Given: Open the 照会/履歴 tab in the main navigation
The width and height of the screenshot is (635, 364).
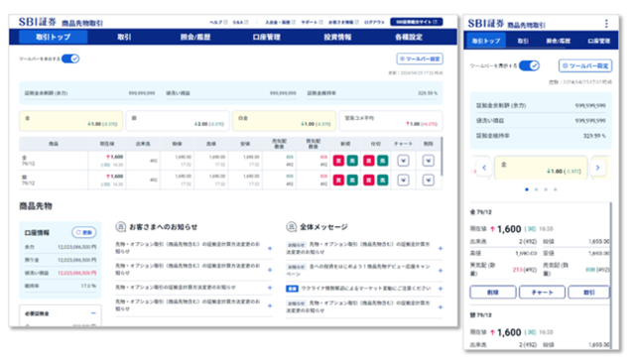Looking at the screenshot, I should pyautogui.click(x=195, y=37).
